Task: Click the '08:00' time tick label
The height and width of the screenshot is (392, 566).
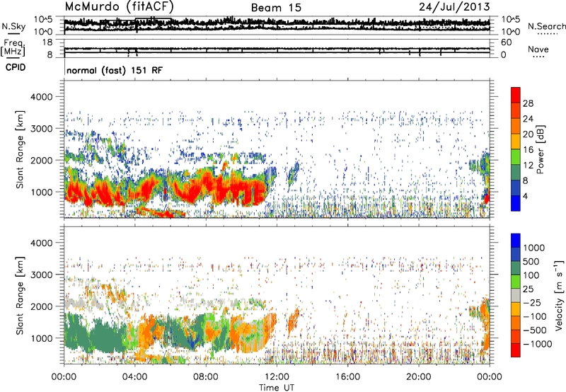Action: click(x=206, y=377)
